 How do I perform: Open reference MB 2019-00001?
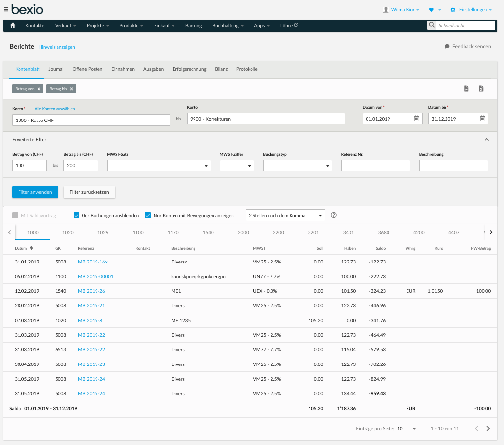point(96,276)
